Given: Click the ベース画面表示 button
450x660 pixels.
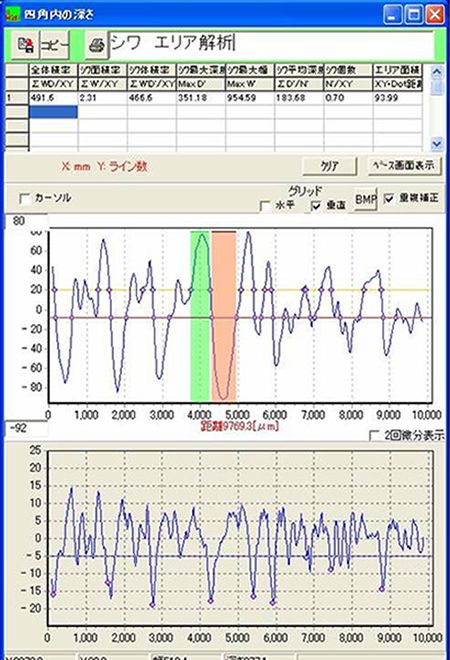Looking at the screenshot, I should (x=404, y=166).
